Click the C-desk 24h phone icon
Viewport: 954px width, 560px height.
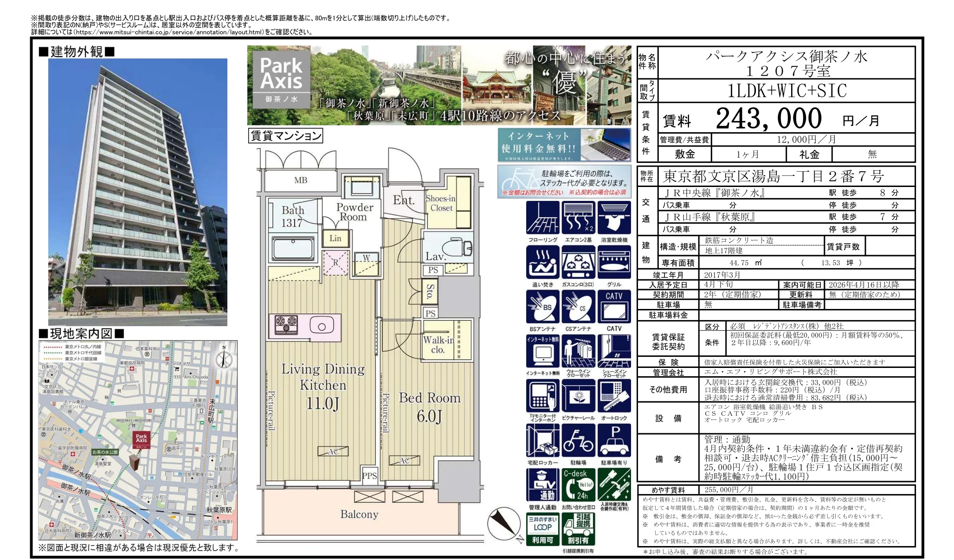pos(578,485)
